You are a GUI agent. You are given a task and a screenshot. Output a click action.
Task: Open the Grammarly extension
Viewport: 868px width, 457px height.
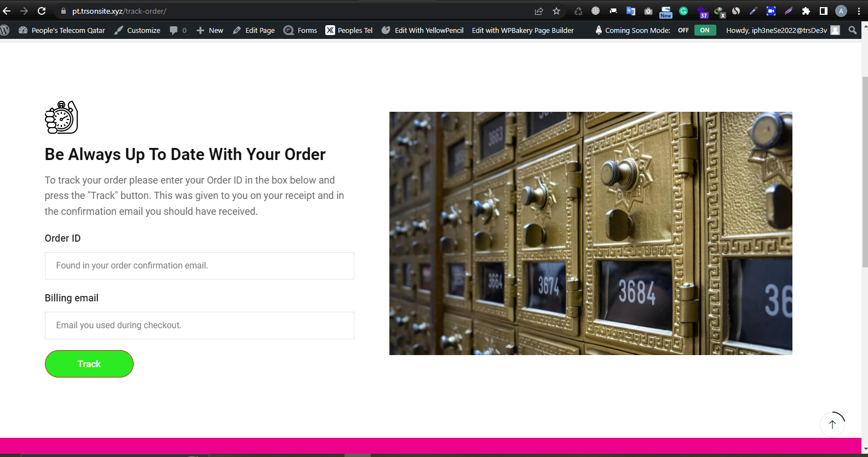[x=683, y=11]
